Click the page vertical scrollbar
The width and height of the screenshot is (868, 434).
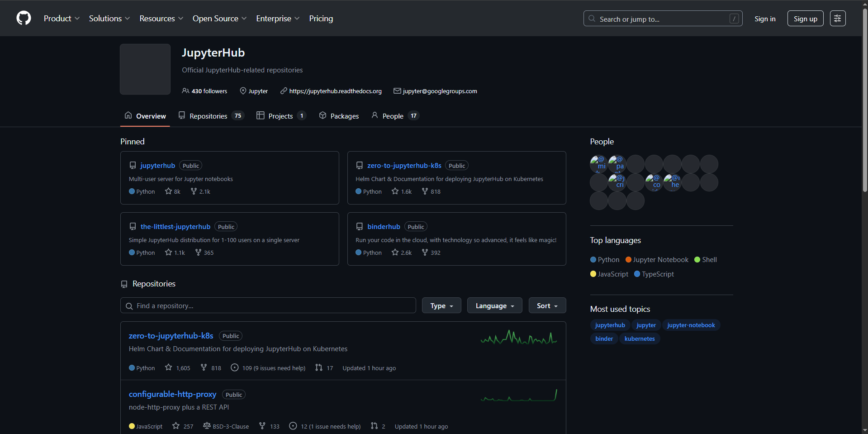(865, 100)
